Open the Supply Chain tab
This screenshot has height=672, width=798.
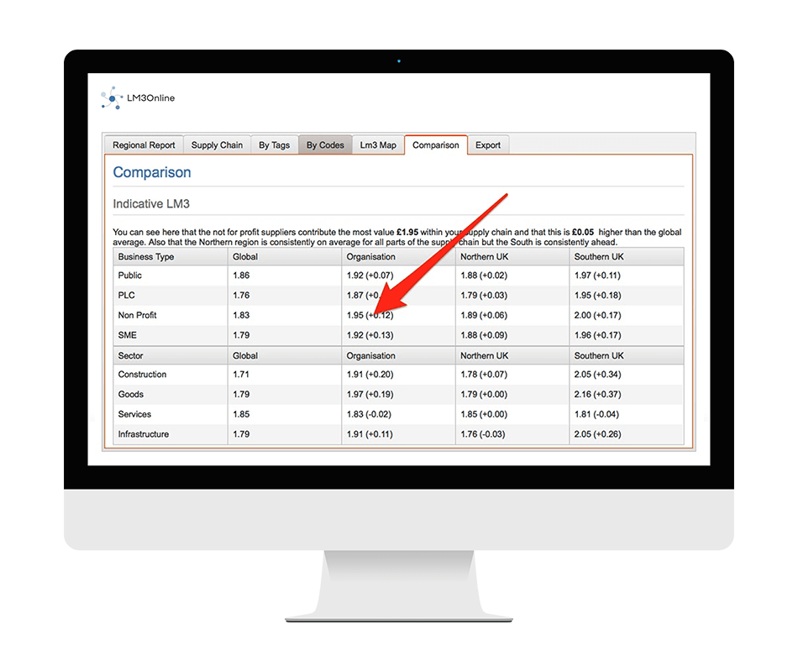[217, 144]
